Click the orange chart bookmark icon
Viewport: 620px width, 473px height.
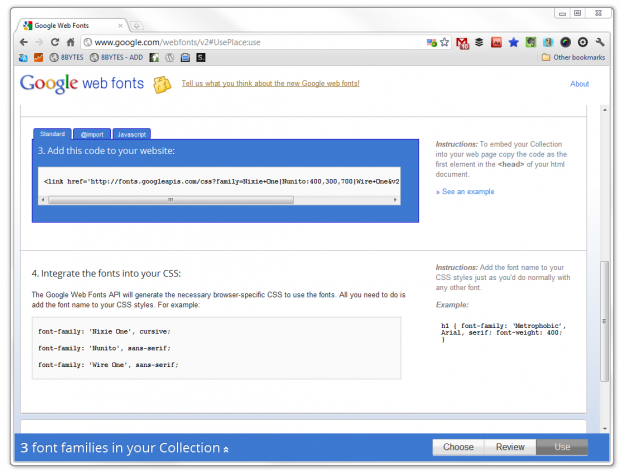tap(38, 58)
